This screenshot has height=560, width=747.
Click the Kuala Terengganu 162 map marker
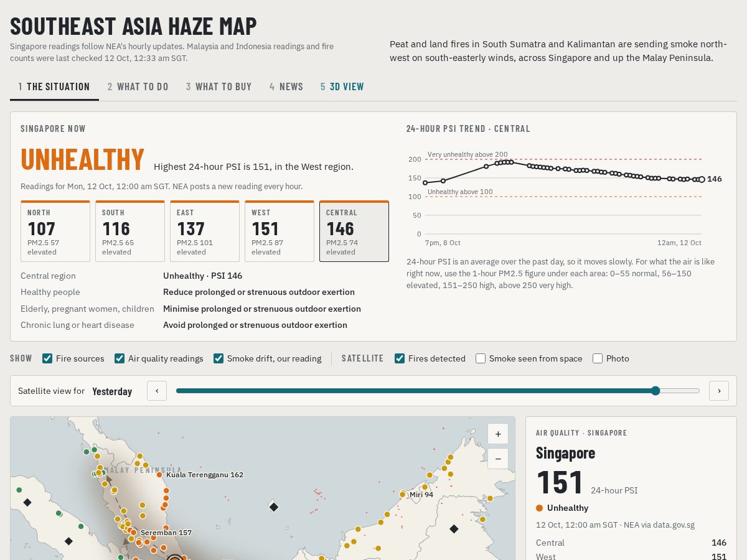159,475
